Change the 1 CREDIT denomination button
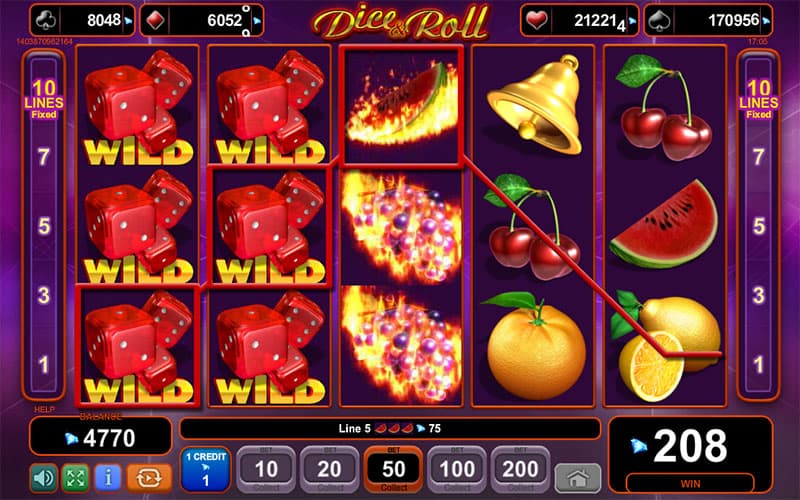This screenshot has width=800, height=500. point(206,469)
